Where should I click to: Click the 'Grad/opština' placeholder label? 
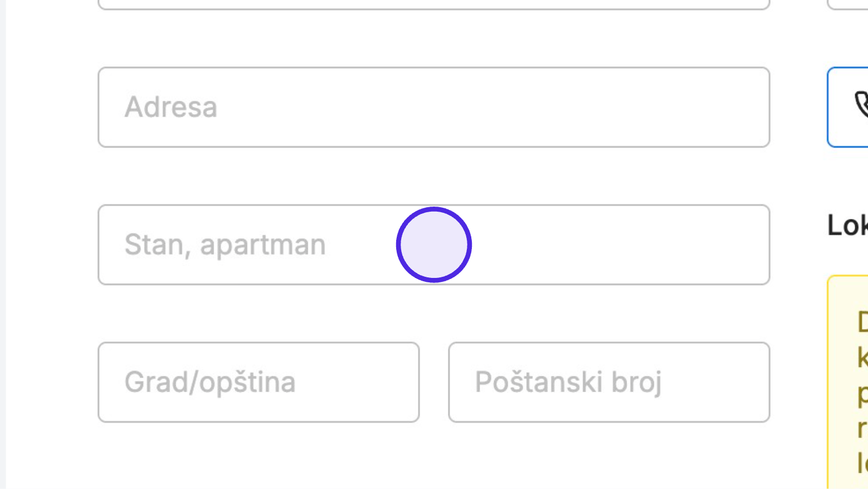click(210, 383)
